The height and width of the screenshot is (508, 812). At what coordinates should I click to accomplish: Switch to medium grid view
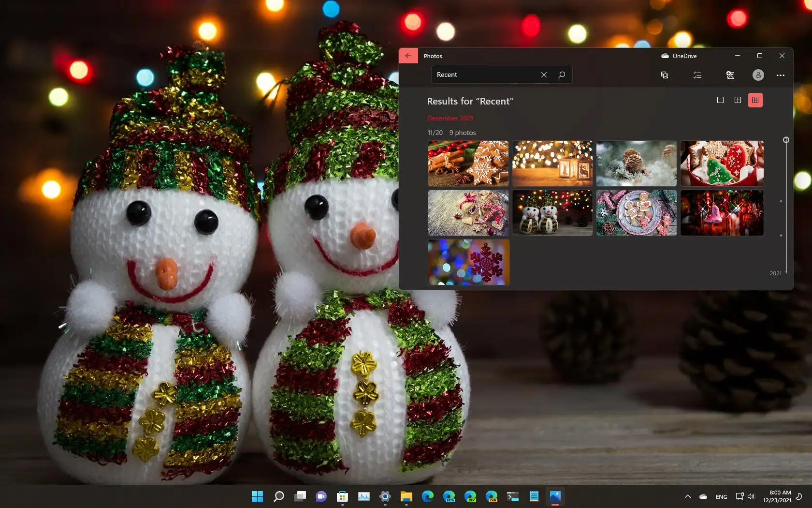click(738, 100)
